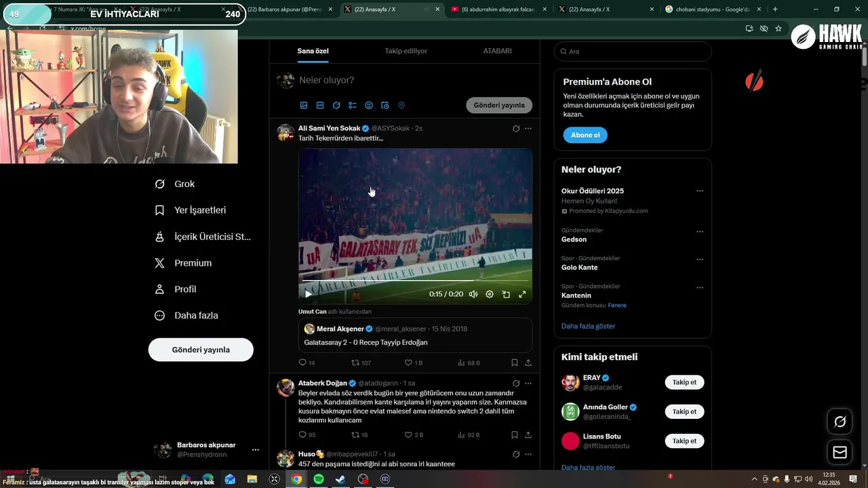The image size is (868, 488).
Task: Reply to the Ali Sami Yen Sokak post
Action: pyautogui.click(x=307, y=363)
